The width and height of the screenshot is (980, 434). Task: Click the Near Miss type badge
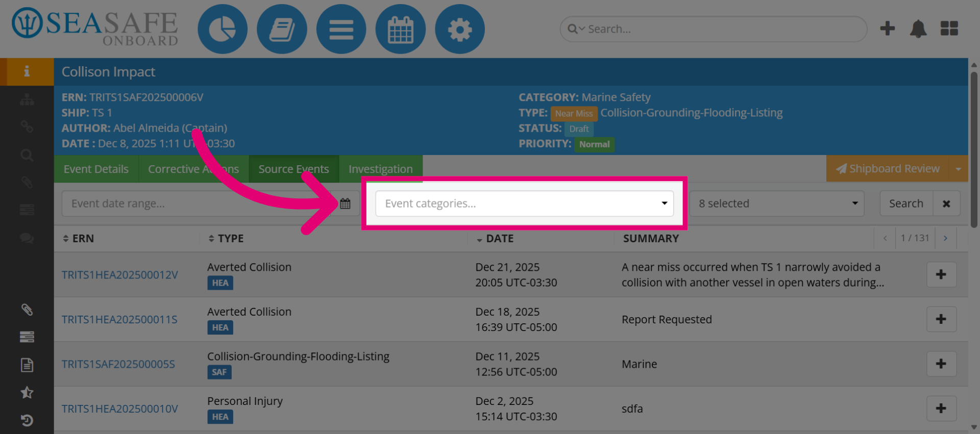(x=574, y=114)
